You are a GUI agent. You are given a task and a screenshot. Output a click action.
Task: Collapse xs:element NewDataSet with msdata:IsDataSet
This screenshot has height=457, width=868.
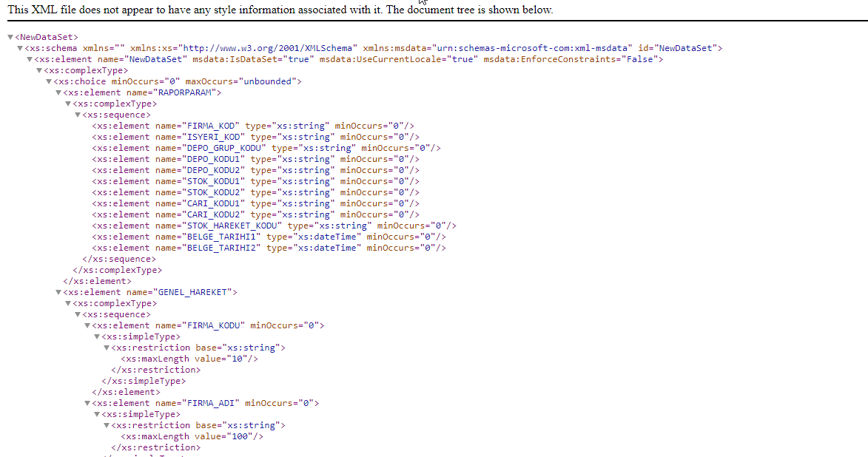(x=29, y=59)
